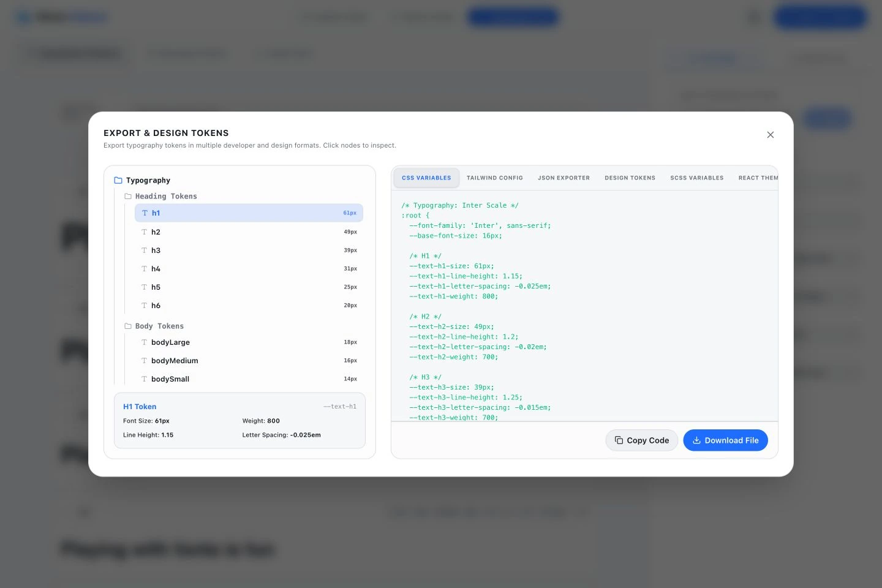Click the type icon beside h6
This screenshot has width=882, height=588.
pyautogui.click(x=145, y=306)
